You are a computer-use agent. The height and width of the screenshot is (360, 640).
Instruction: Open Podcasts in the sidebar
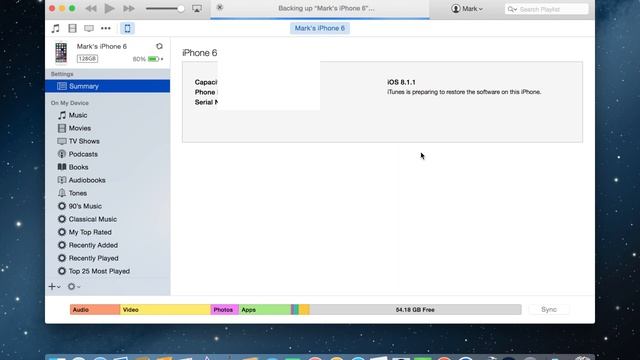tap(83, 154)
